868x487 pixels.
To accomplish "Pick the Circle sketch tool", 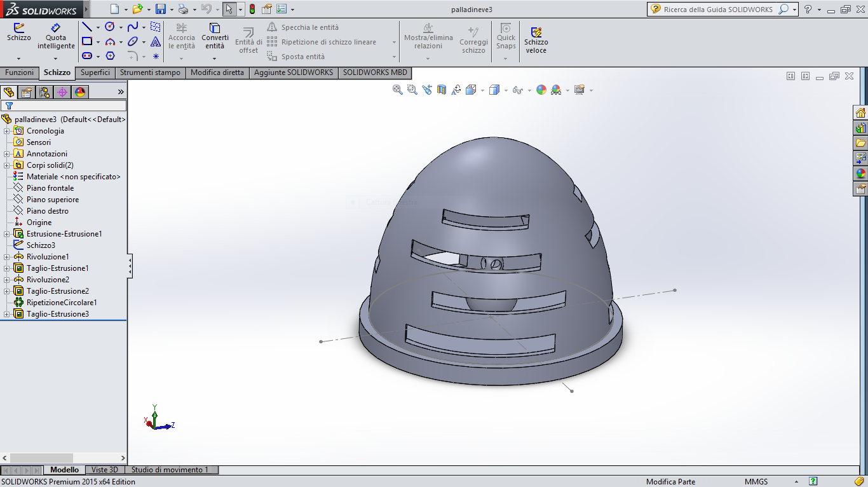I will click(110, 27).
